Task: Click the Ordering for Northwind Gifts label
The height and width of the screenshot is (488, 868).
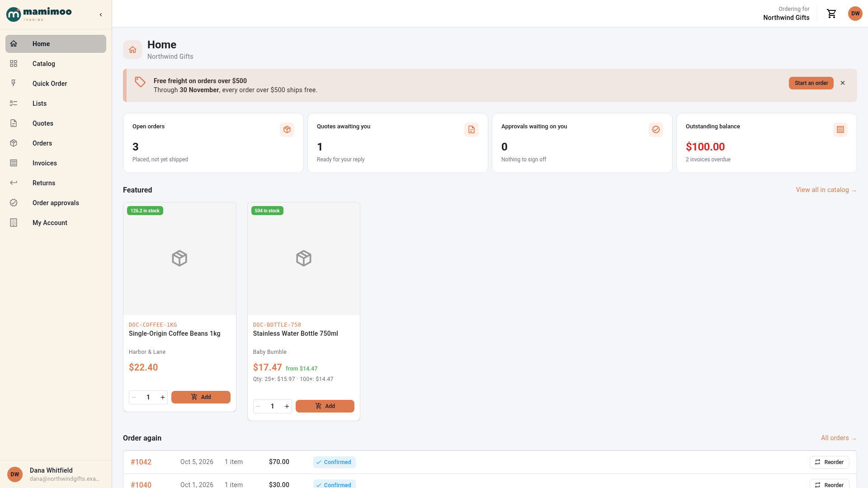Action: point(786,14)
